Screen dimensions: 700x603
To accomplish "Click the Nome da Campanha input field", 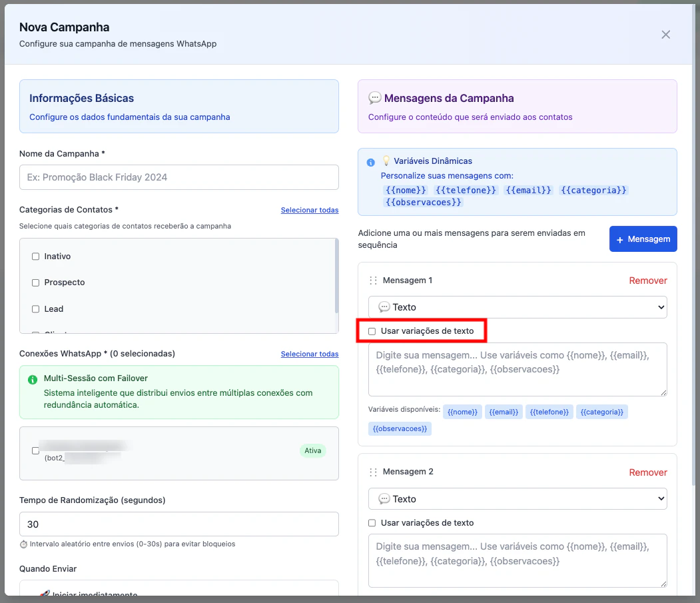I will pyautogui.click(x=179, y=177).
